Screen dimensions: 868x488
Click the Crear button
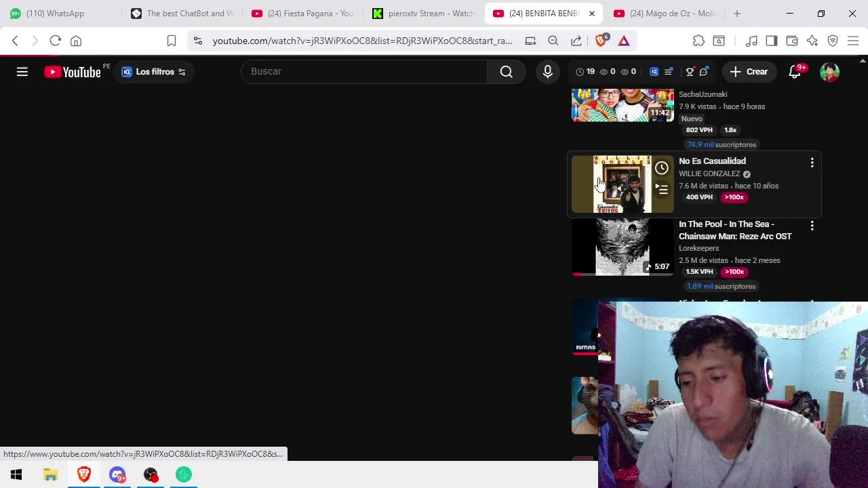coord(749,72)
